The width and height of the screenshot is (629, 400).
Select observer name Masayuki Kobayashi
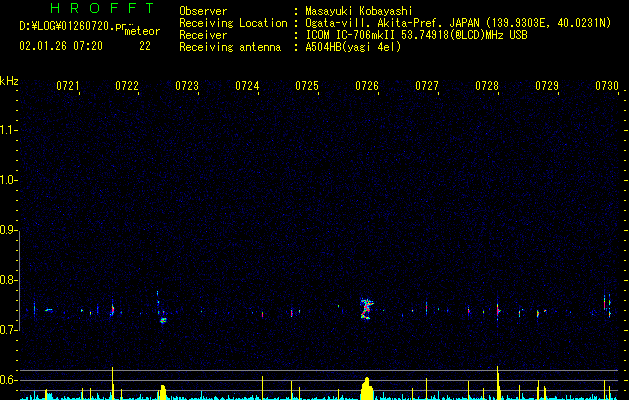[359, 11]
